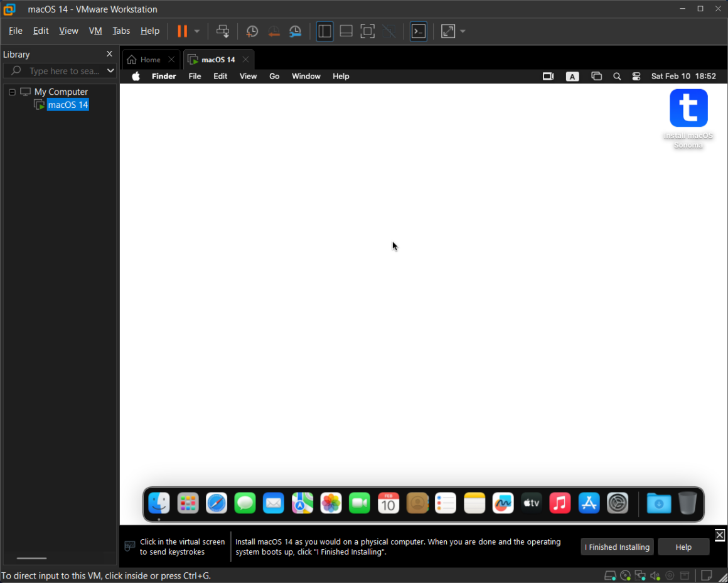The height and width of the screenshot is (583, 728).
Task: Open the Window menu in Finder
Action: [306, 76]
